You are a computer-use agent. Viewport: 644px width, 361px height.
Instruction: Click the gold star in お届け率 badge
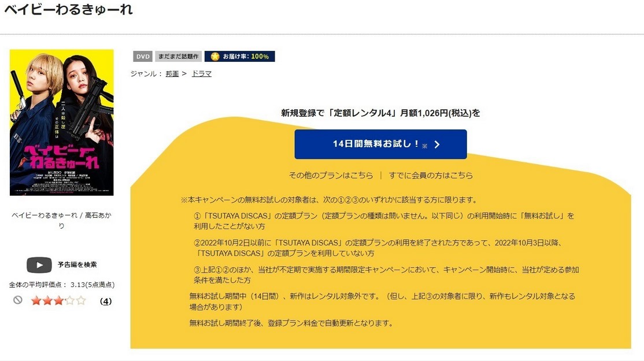click(215, 57)
